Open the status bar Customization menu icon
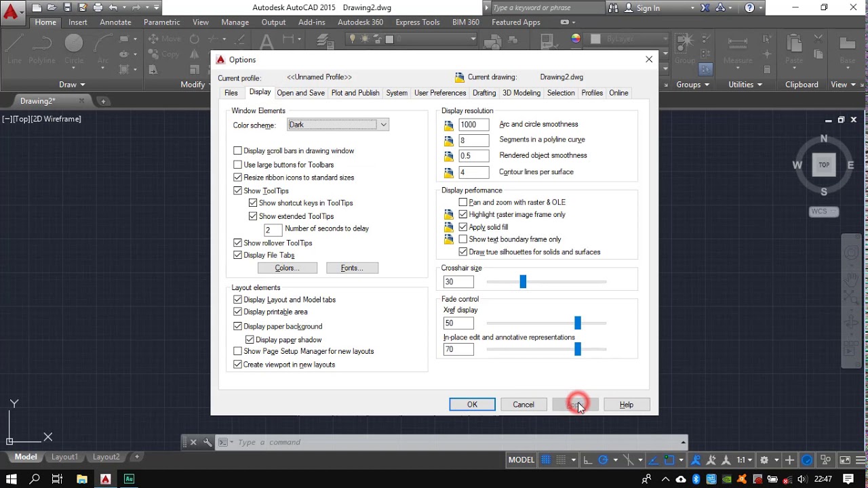868x488 pixels. pos(861,460)
